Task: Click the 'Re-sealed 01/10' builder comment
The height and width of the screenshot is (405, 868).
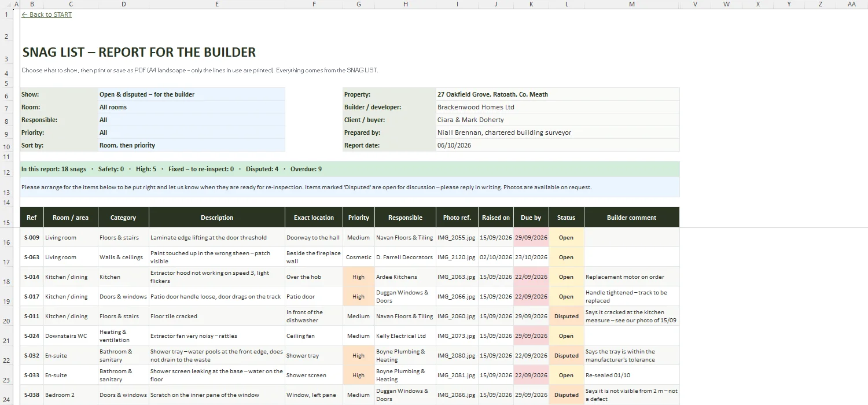Action: coord(632,375)
